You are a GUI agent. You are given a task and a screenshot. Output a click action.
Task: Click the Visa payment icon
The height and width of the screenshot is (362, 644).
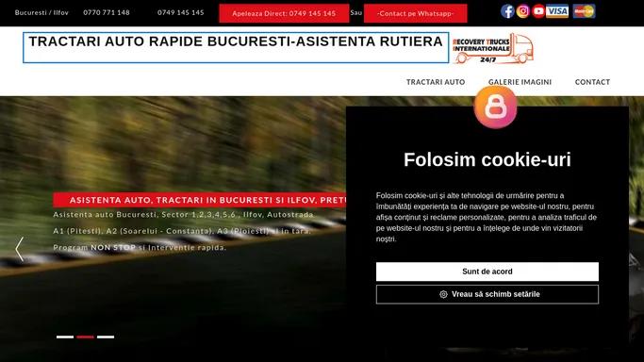point(557,11)
